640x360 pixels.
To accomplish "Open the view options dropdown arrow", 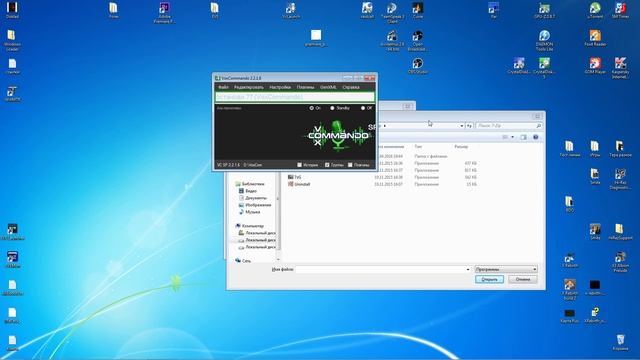I will pyautogui.click(x=512, y=137).
